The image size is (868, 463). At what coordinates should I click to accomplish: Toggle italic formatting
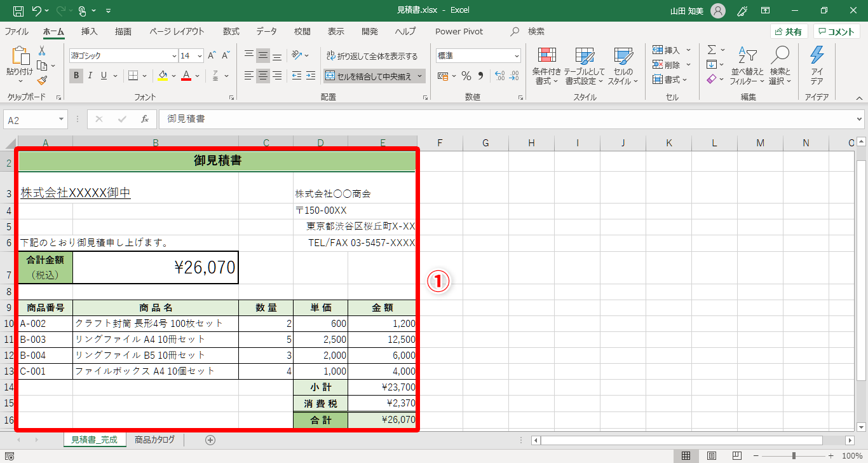(90, 76)
